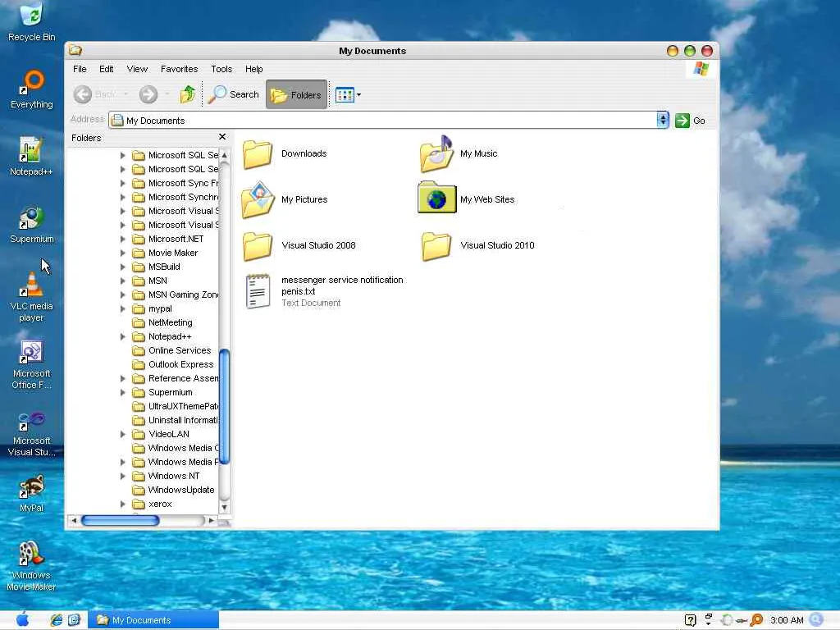Open the Recycle Bin desktop icon
Image resolution: width=840 pixels, height=630 pixels.
pyautogui.click(x=32, y=22)
